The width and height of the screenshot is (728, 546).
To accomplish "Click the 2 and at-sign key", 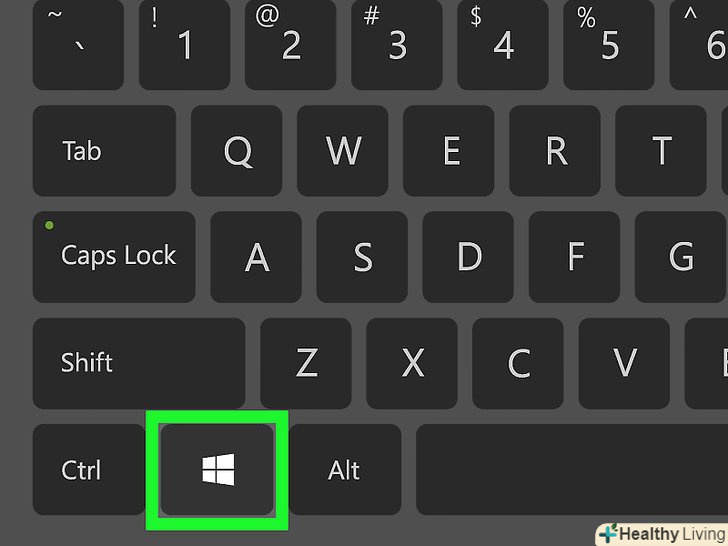I will point(291,45).
